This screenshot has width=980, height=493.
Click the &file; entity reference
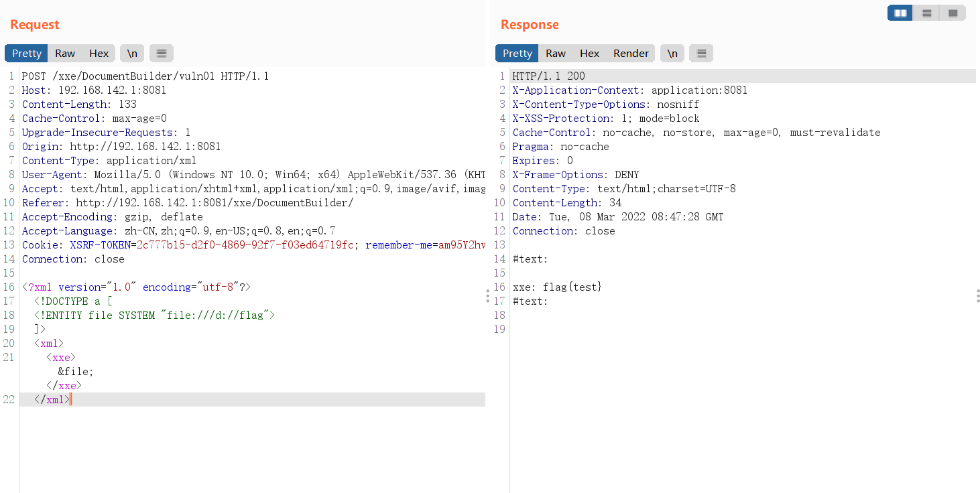[x=76, y=372]
